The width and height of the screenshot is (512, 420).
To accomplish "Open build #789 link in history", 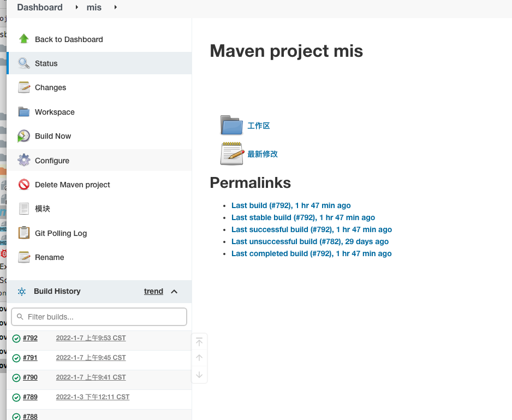I will tap(30, 397).
